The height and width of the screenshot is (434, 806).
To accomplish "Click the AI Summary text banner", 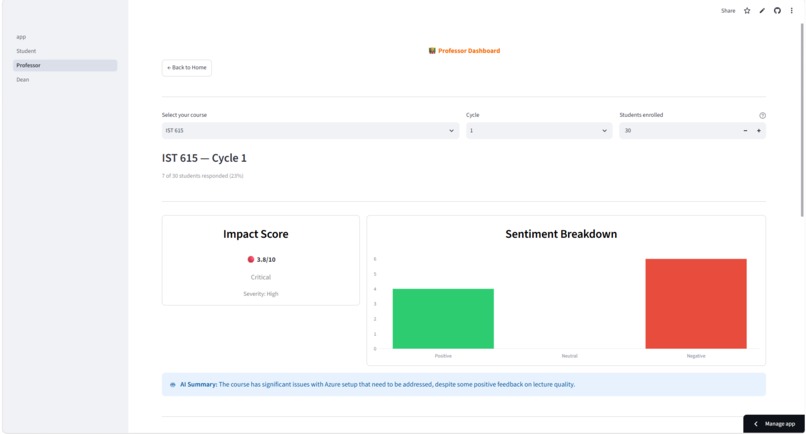I will [464, 385].
